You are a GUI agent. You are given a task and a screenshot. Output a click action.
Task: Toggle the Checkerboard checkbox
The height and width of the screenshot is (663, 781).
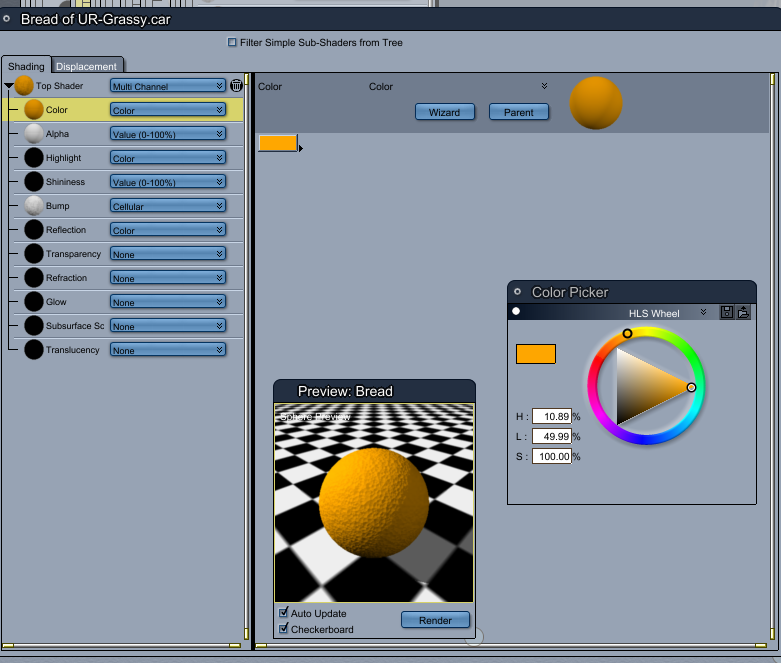283,628
